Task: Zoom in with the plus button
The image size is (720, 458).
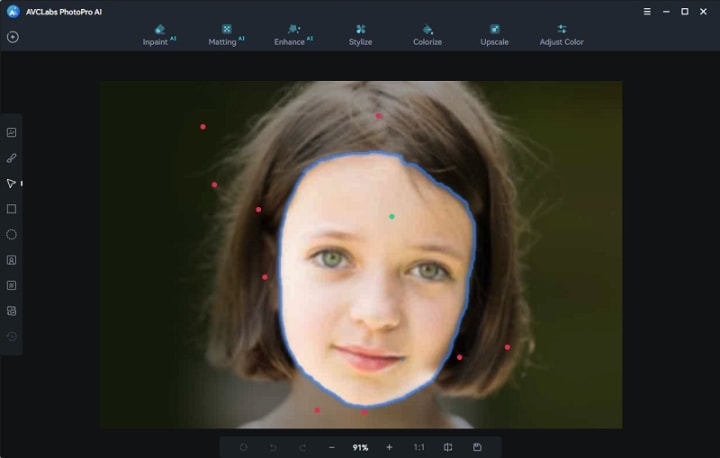Action: (389, 447)
